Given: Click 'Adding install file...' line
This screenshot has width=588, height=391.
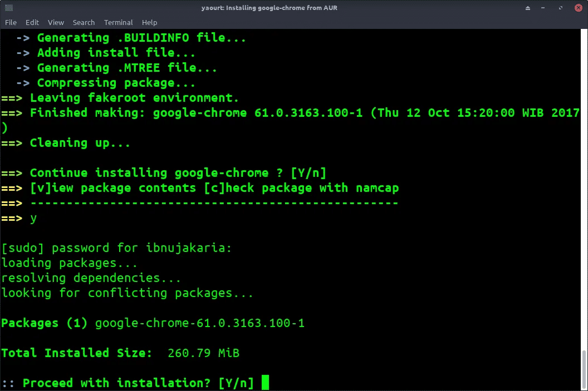Looking at the screenshot, I should (x=106, y=53).
